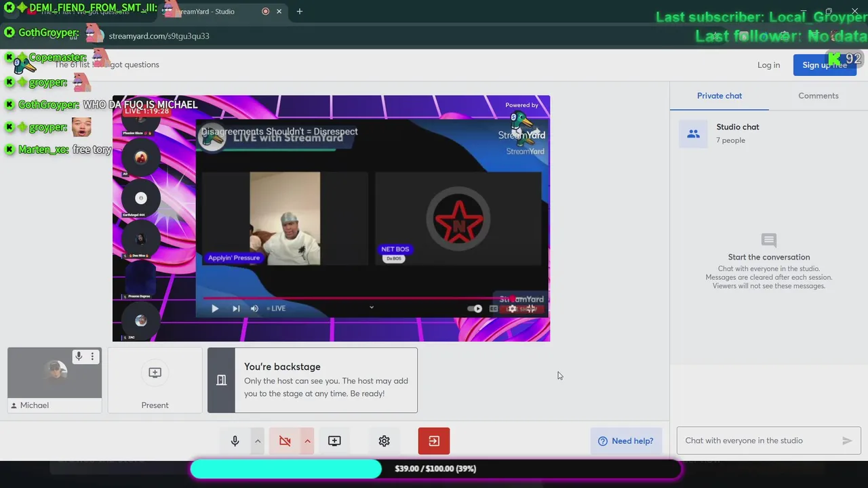Click the ZAC participant avatar
The image size is (868, 488).
[x=141, y=321]
